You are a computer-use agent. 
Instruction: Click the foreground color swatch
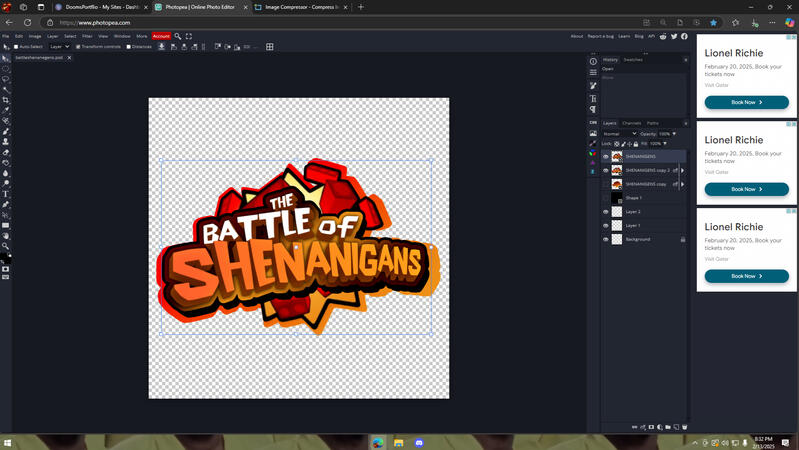tap(4, 257)
